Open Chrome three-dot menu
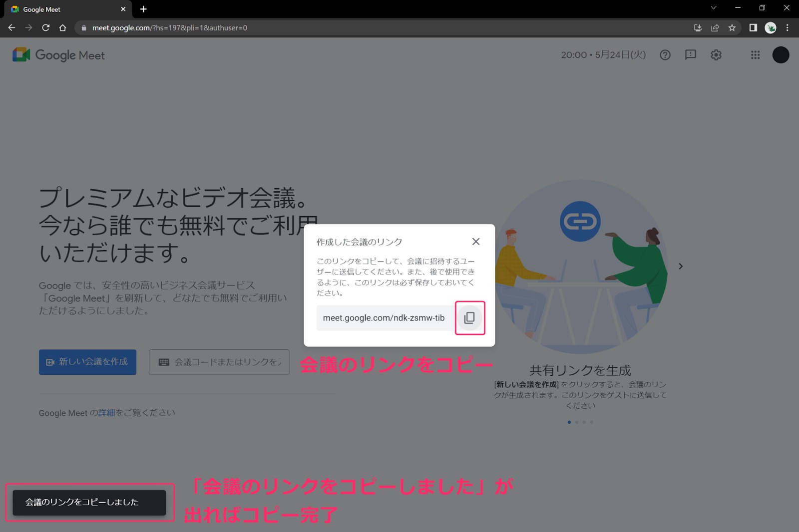The height and width of the screenshot is (532, 799). 788,28
